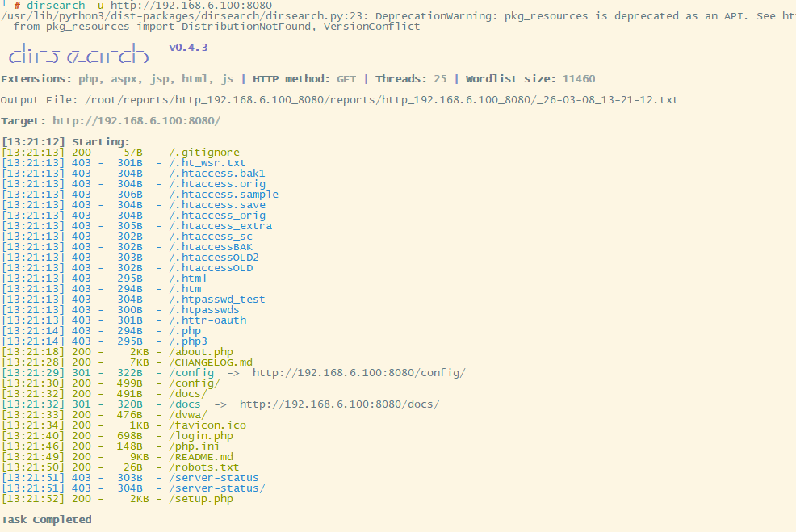Select the /.gitignore result
The image size is (796, 532).
204,153
